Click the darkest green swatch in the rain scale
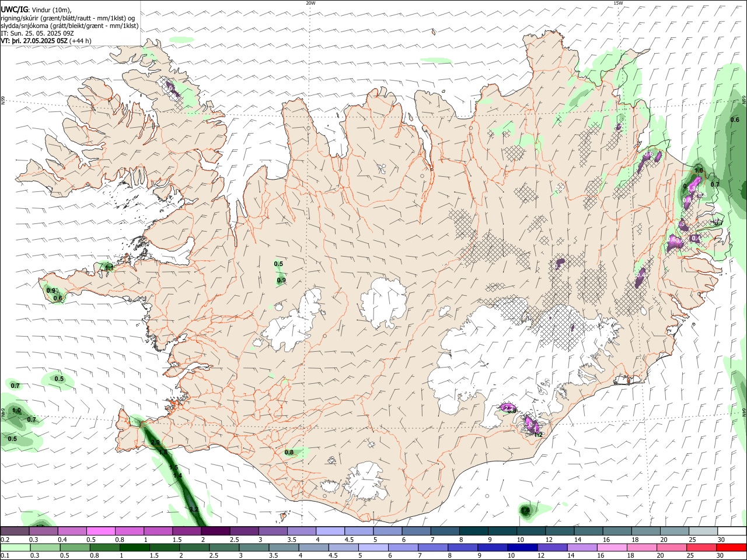This screenshot has width=747, height=560. coord(135,548)
